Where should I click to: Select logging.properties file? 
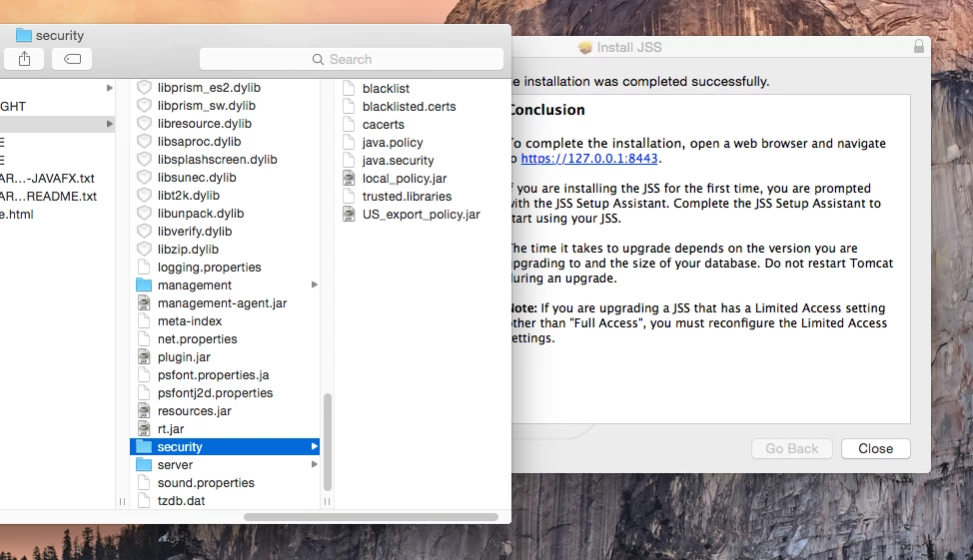click(209, 268)
